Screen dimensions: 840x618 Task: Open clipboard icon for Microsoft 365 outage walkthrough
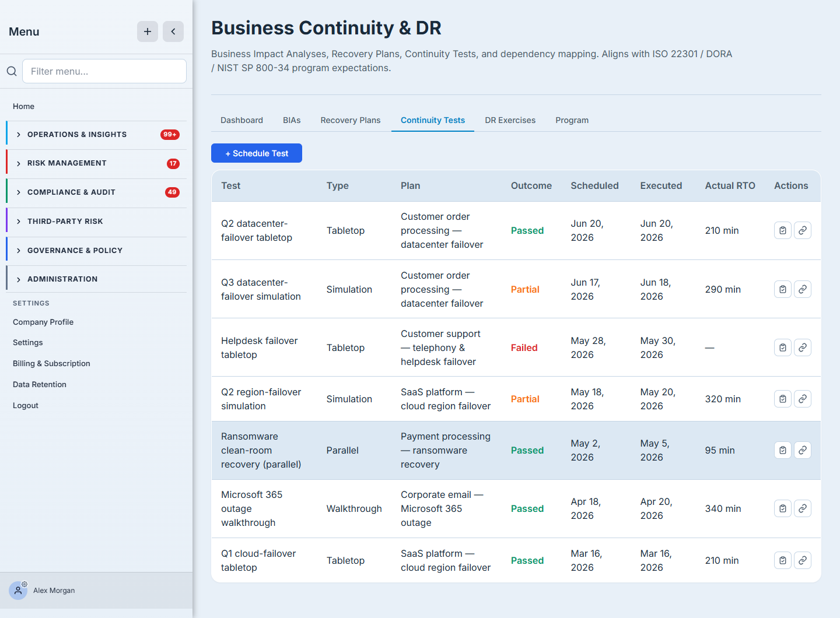click(x=783, y=508)
